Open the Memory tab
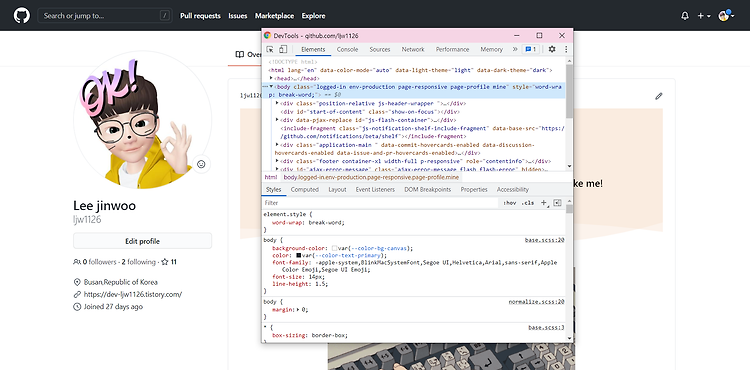Screen dimensions: 750x370 491,49
